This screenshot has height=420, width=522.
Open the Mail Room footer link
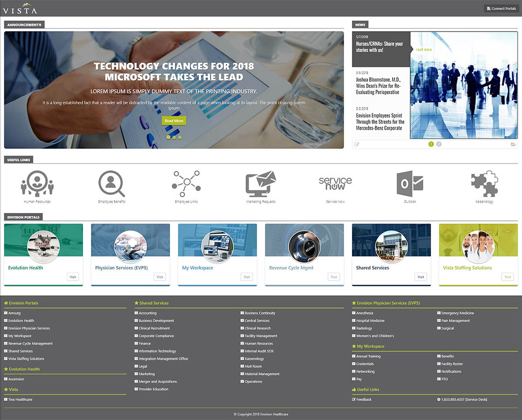pos(253,366)
